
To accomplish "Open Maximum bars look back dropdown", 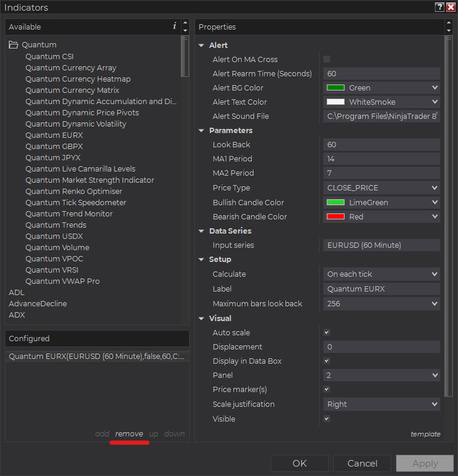I will click(x=382, y=303).
